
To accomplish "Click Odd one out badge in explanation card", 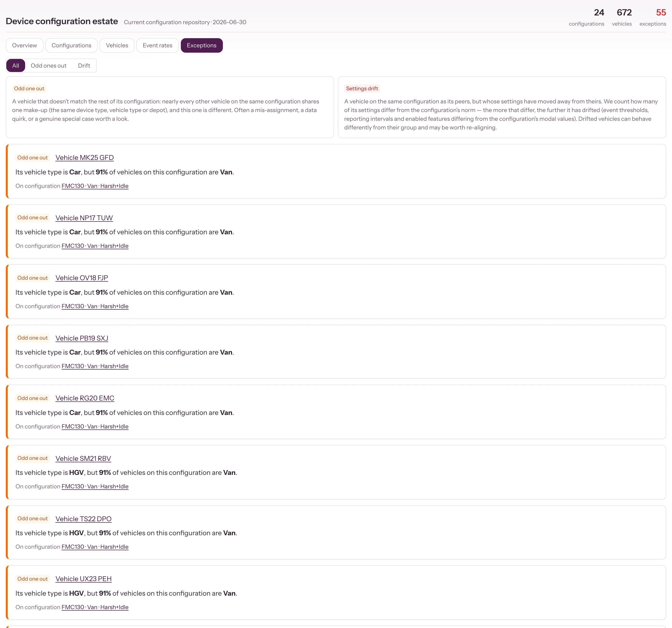I will coord(29,88).
